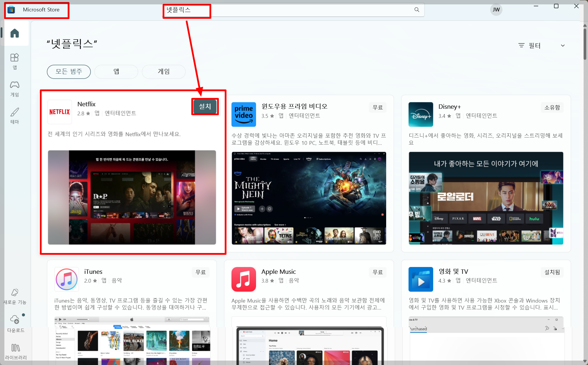Click the Free (무료) button for Prime Video
Image resolution: width=588 pixels, height=365 pixels.
click(x=377, y=107)
